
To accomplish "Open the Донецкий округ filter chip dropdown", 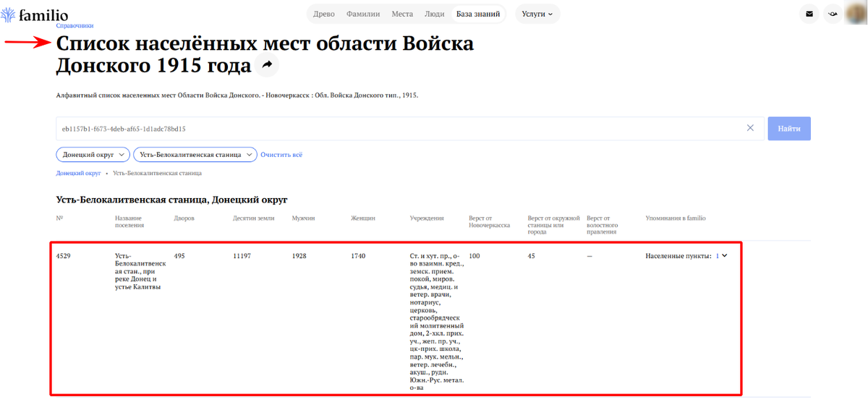I will point(93,154).
